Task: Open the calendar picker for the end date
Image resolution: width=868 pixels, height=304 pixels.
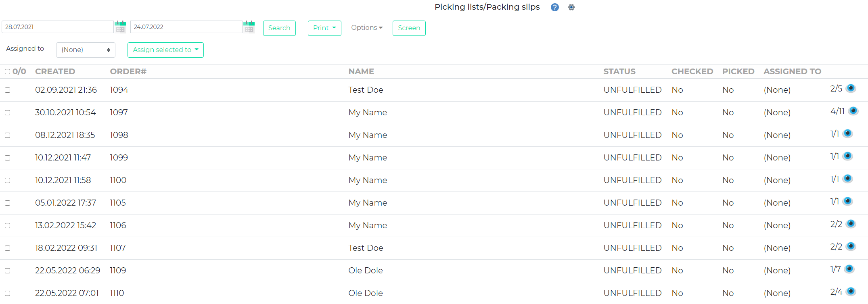Action: 249,27
